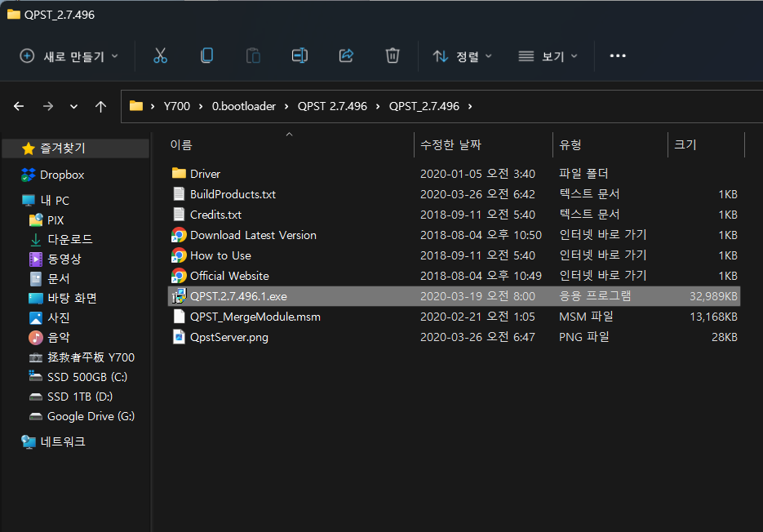Image resolution: width=763 pixels, height=532 pixels.
Task: Click the Rename icon in toolbar
Action: click(x=299, y=56)
